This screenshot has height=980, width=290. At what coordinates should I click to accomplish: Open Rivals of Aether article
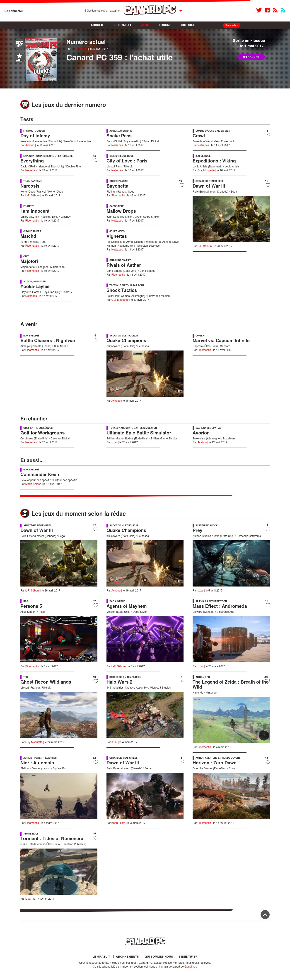click(x=123, y=265)
